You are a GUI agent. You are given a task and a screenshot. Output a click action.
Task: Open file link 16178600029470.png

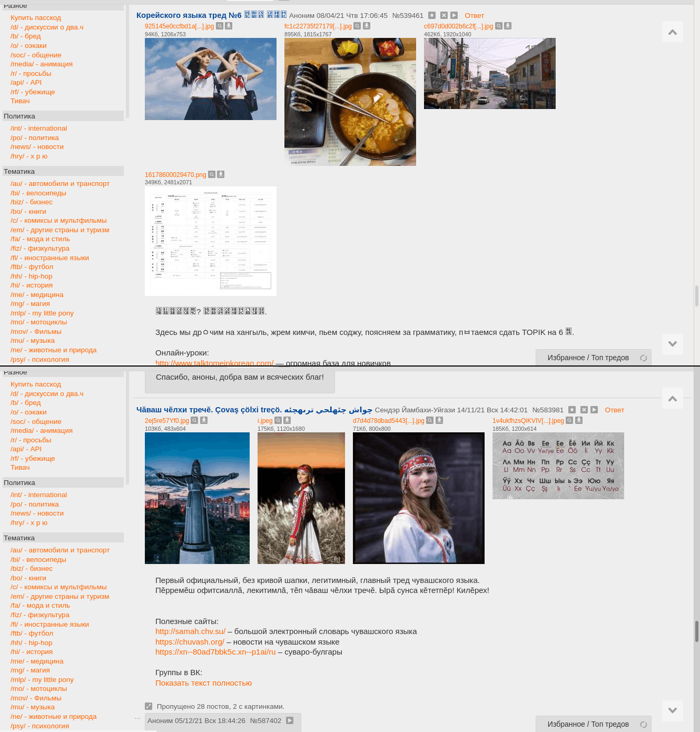[x=175, y=174]
